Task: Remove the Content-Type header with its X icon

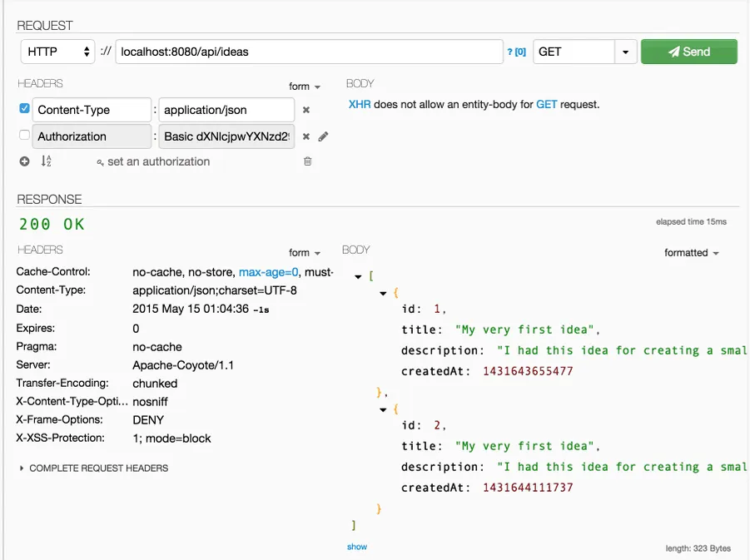Action: 305,110
